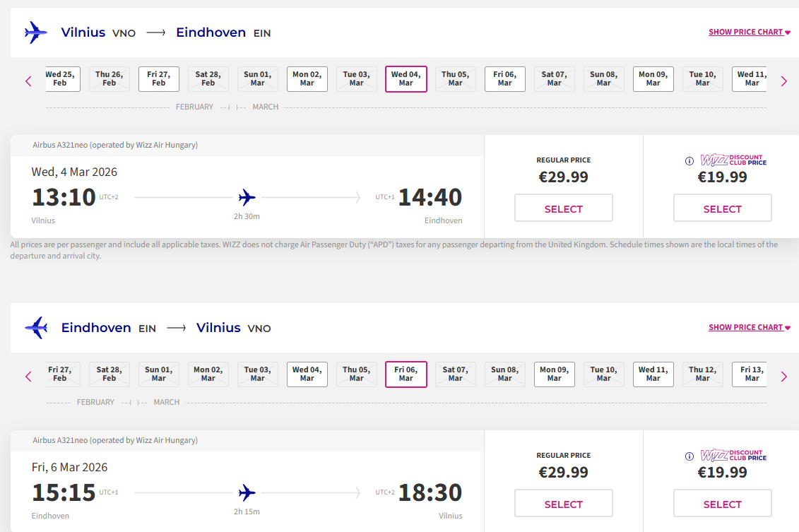Viewport: 799px width, 532px height.
Task: Show earlier return dates with the left arrow
Action: pyautogui.click(x=28, y=377)
